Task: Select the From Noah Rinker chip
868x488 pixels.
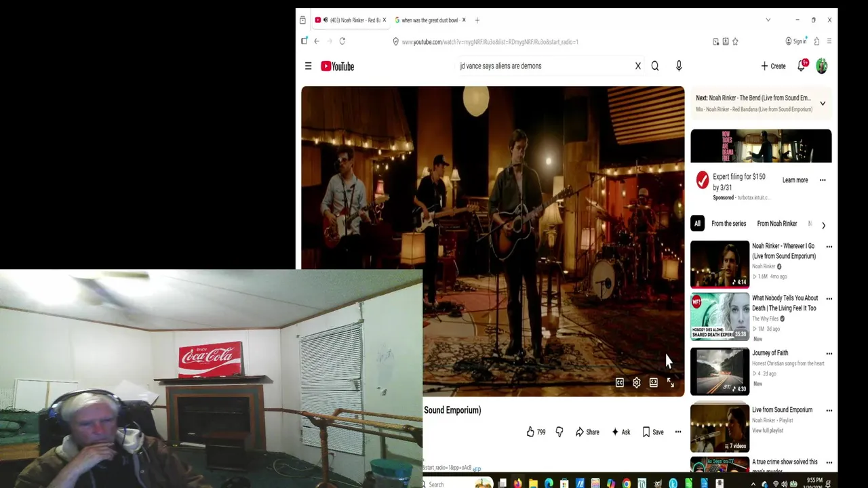Action: 776,224
